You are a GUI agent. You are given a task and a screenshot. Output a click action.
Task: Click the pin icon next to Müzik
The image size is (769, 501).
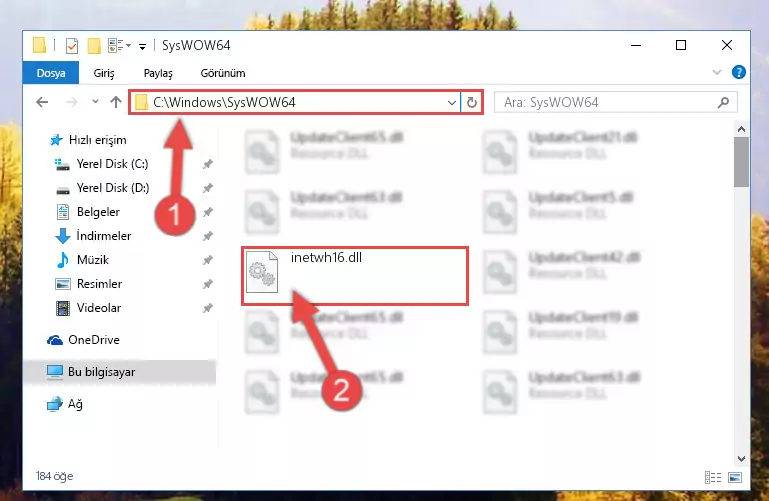click(208, 260)
